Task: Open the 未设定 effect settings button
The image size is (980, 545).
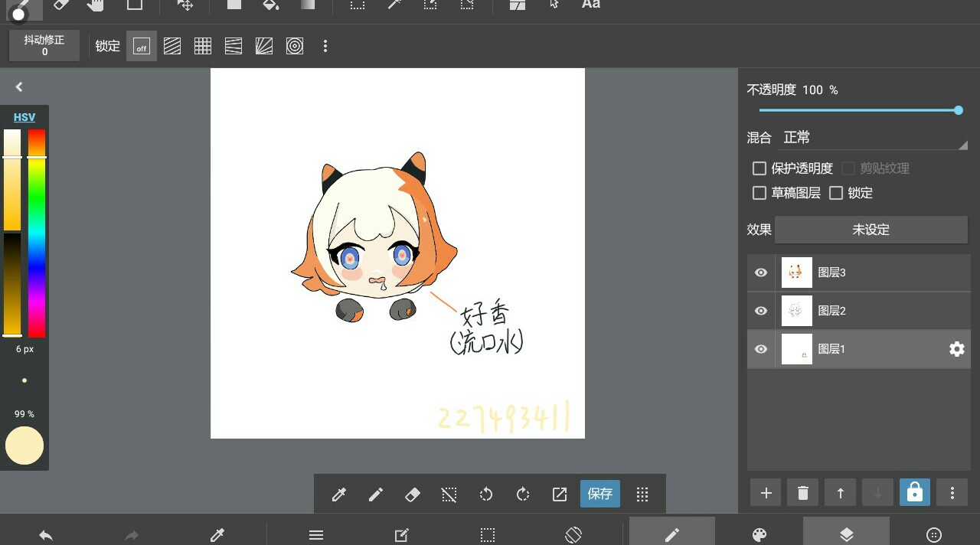Action: [x=871, y=230]
